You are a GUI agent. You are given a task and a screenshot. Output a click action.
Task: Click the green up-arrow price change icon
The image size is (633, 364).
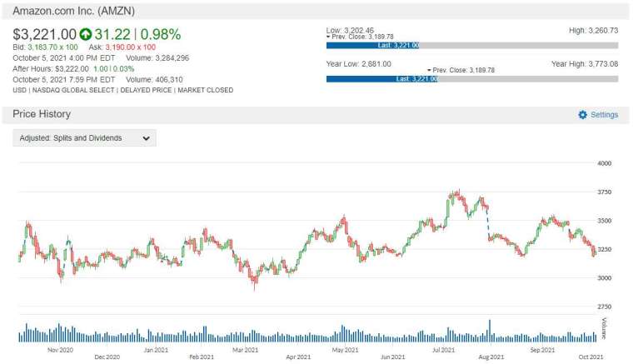(x=86, y=35)
